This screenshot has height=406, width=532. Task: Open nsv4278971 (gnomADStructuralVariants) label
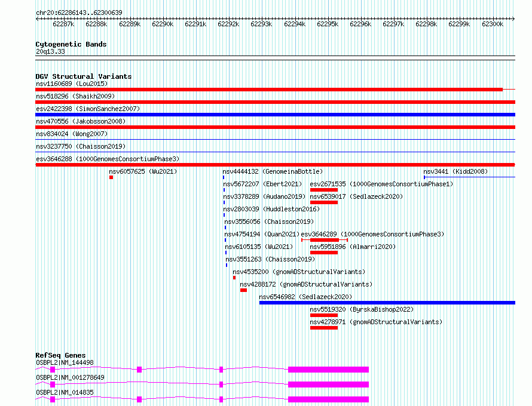(x=376, y=322)
